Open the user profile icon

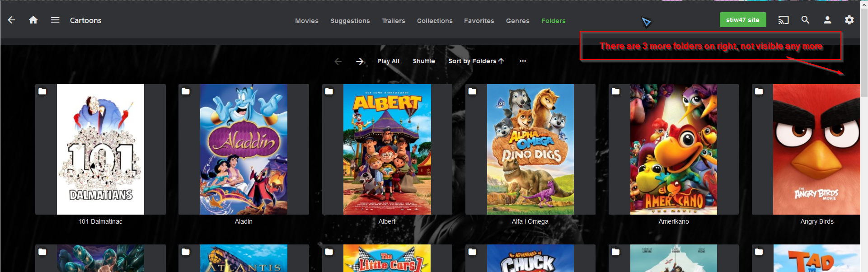click(827, 20)
